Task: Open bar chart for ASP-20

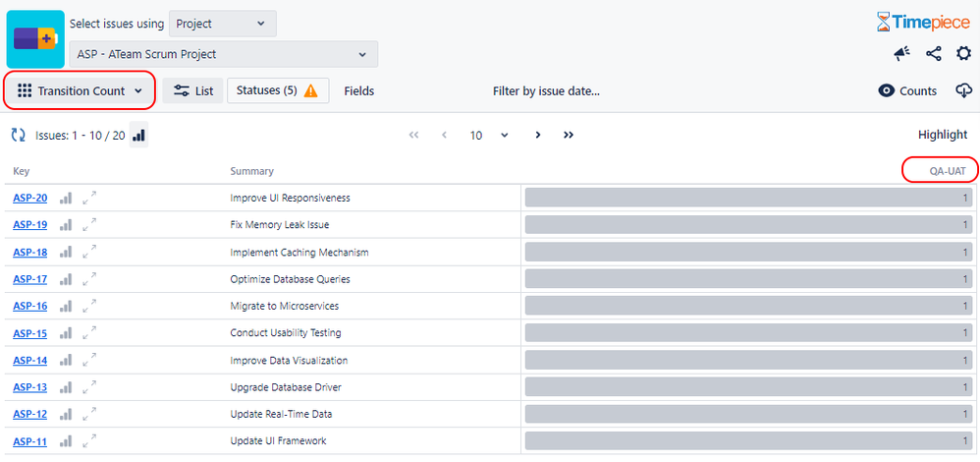Action: [x=66, y=198]
